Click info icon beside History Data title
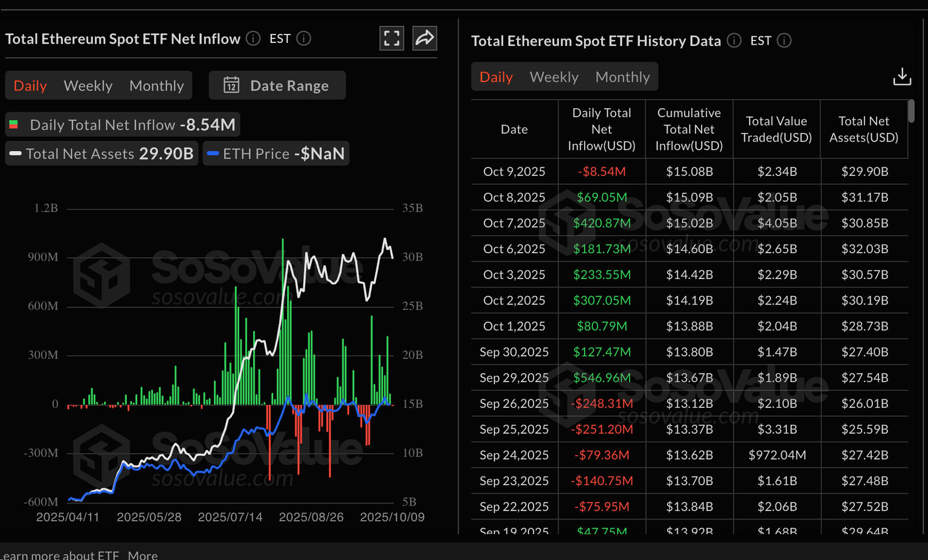The height and width of the screenshot is (560, 928). click(x=733, y=40)
